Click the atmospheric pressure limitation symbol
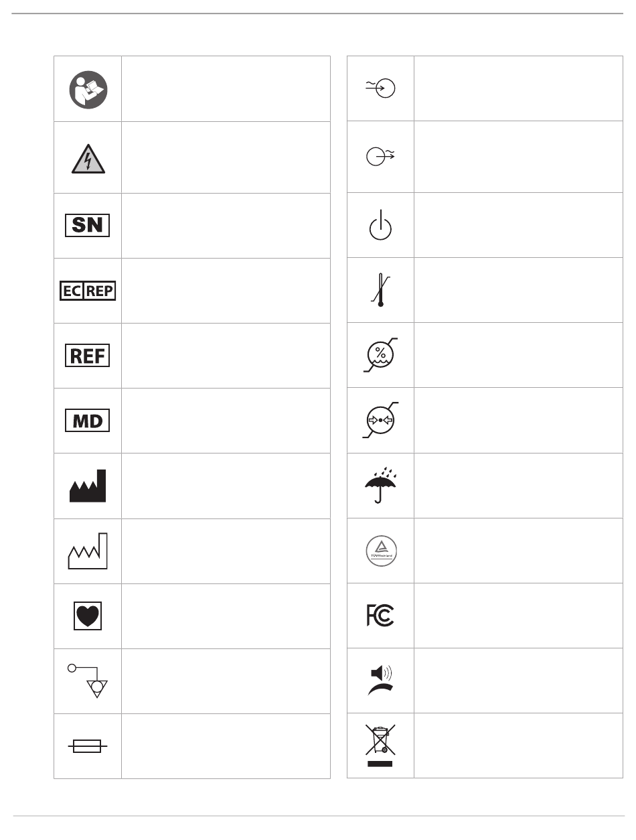 tap(380, 420)
